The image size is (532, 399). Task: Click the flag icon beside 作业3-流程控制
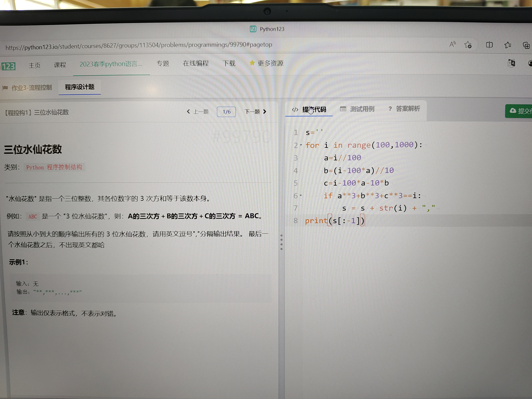[x=5, y=88]
